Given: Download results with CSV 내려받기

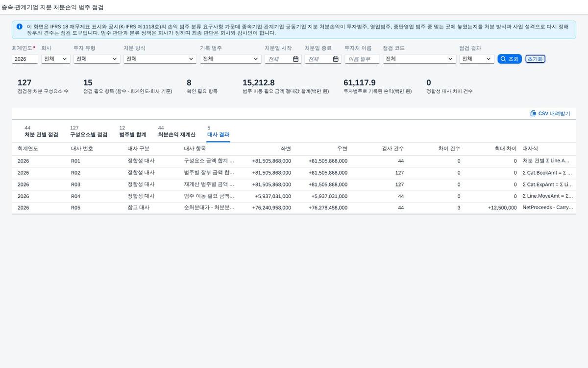Looking at the screenshot, I should 550,113.
